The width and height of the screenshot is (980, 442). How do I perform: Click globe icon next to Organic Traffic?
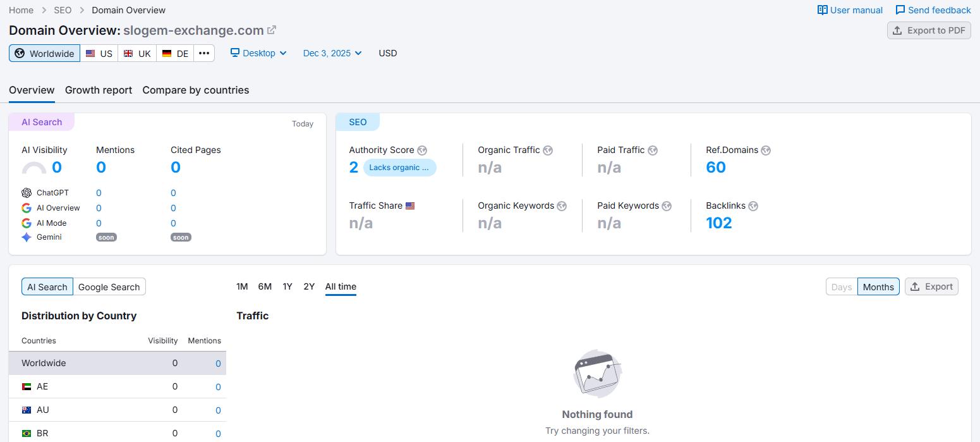(548, 150)
